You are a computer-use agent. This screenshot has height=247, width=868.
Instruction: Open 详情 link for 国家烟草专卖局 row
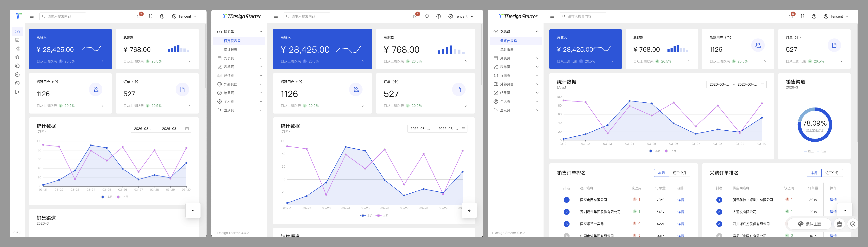681,224
